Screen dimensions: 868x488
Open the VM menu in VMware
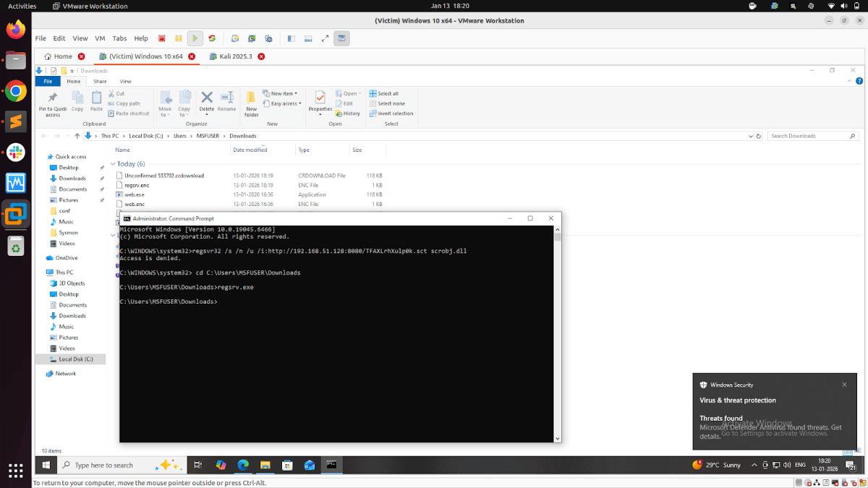[x=100, y=38]
